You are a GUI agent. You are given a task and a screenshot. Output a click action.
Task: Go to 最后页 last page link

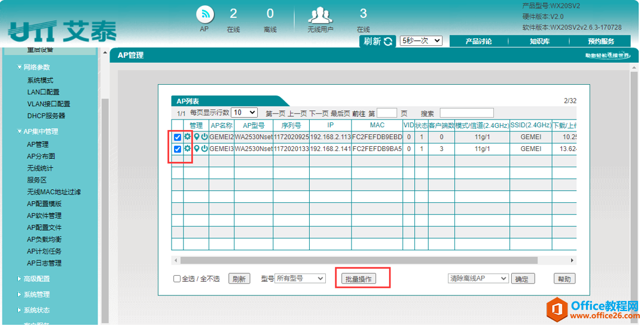340,113
